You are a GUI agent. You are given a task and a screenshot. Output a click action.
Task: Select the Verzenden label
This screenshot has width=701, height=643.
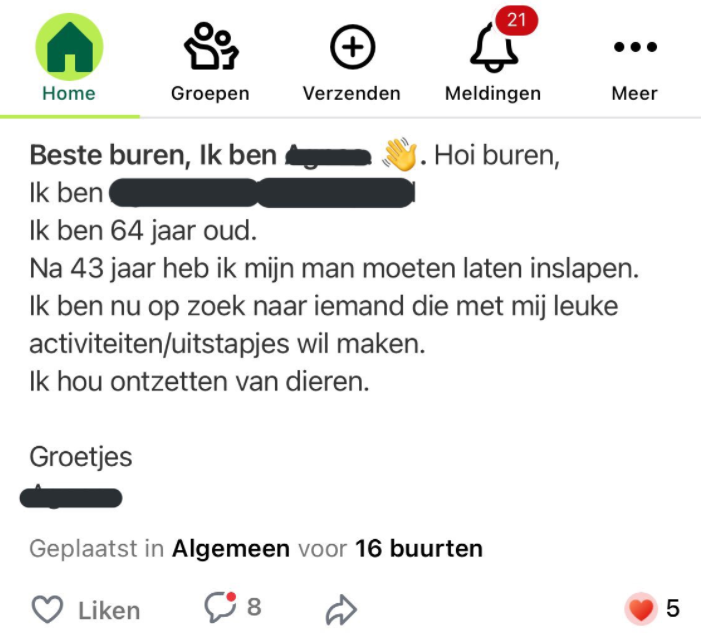coord(351,94)
